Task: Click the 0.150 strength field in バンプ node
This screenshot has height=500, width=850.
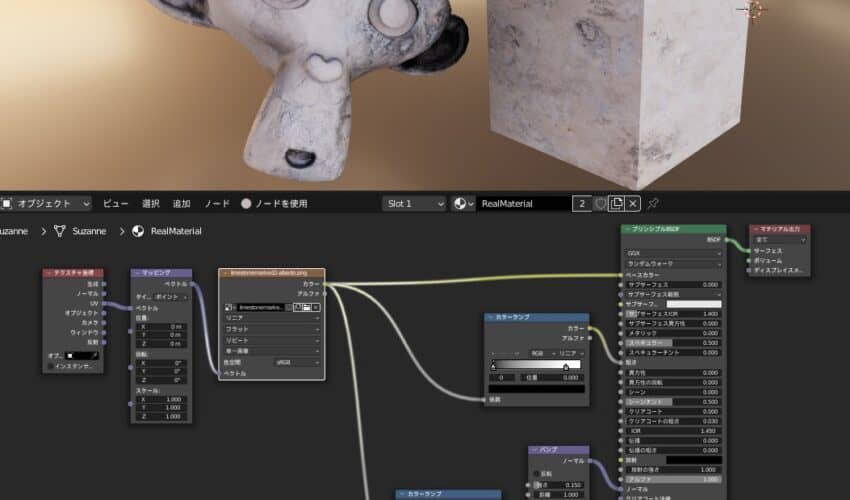Action: (x=557, y=485)
